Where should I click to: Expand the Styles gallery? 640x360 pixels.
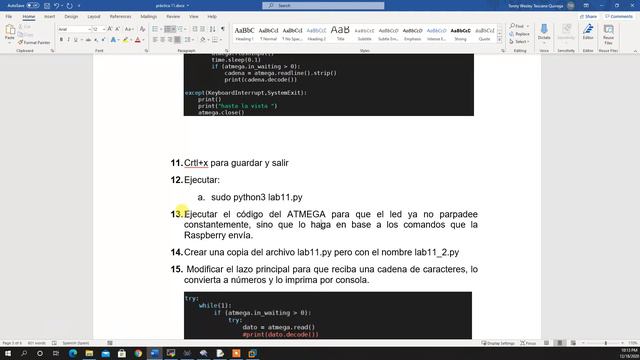[x=500, y=40]
